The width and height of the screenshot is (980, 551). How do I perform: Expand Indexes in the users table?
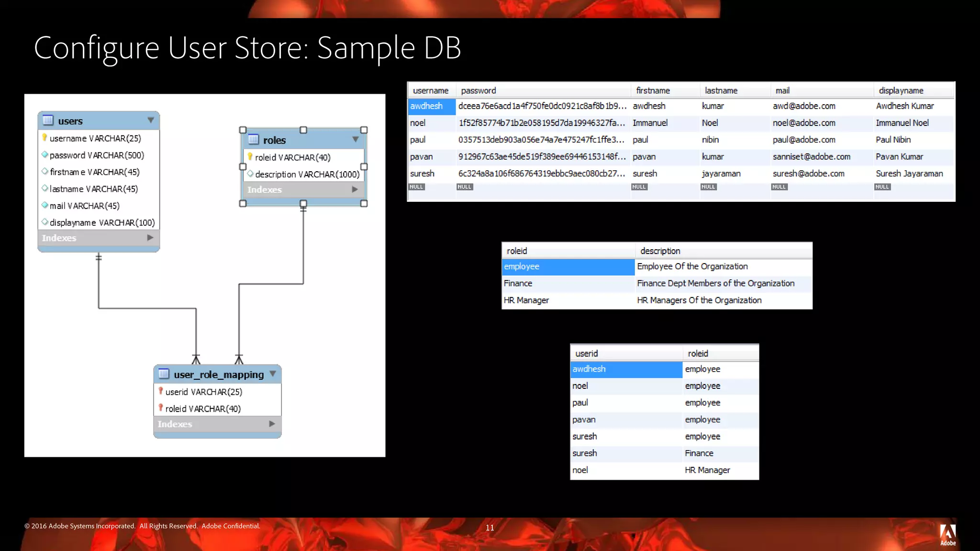click(x=150, y=238)
